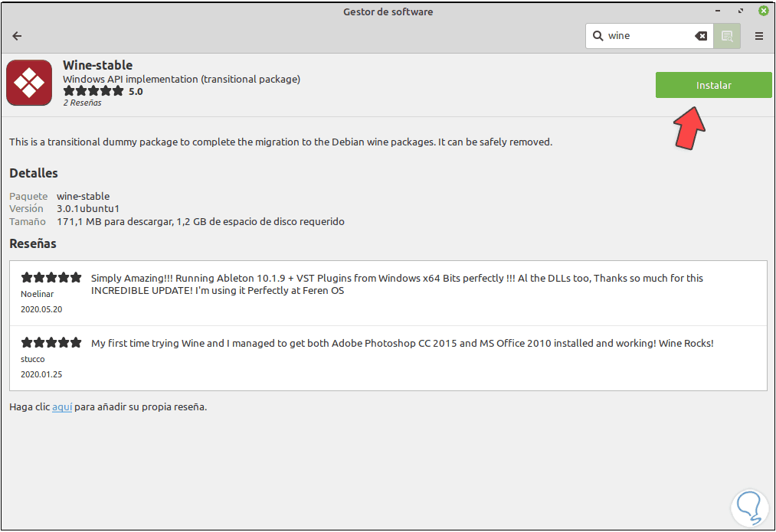Select the review by stucco
The height and width of the screenshot is (532, 776).
388,358
